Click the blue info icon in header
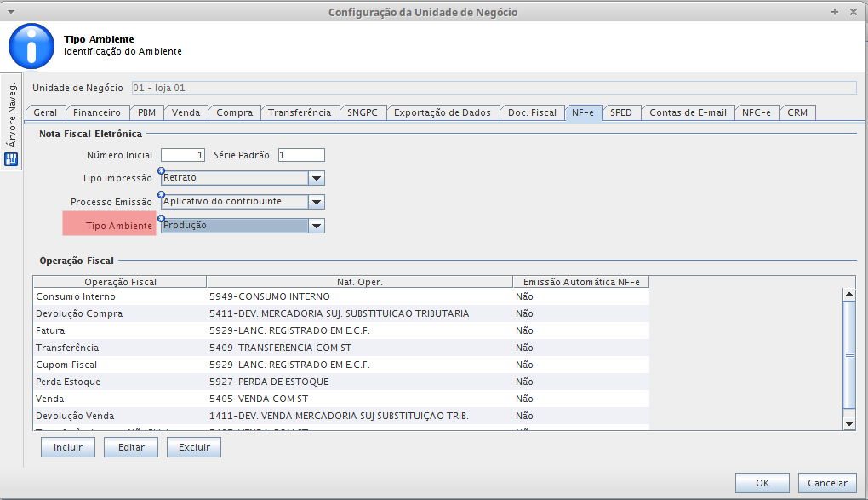868x500 pixels. 31,46
